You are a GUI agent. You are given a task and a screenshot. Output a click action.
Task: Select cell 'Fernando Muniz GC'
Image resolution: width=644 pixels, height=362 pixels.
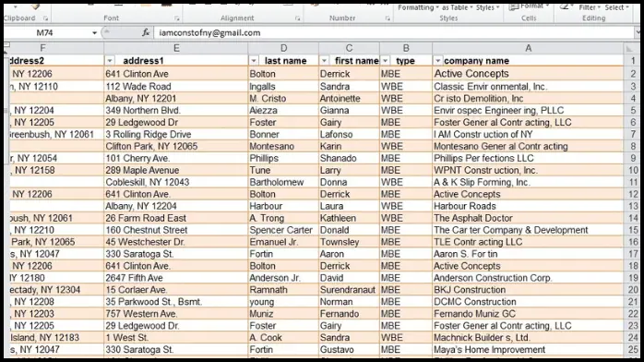[528, 313]
